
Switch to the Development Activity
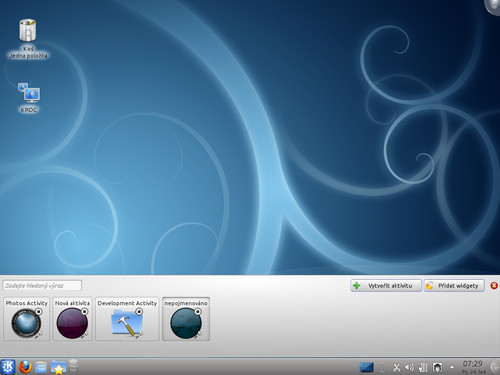click(127, 319)
